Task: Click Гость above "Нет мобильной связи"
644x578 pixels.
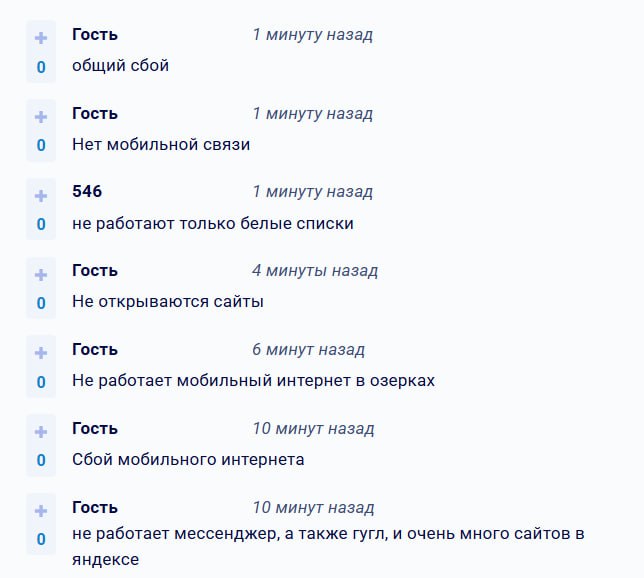Action: click(x=95, y=113)
